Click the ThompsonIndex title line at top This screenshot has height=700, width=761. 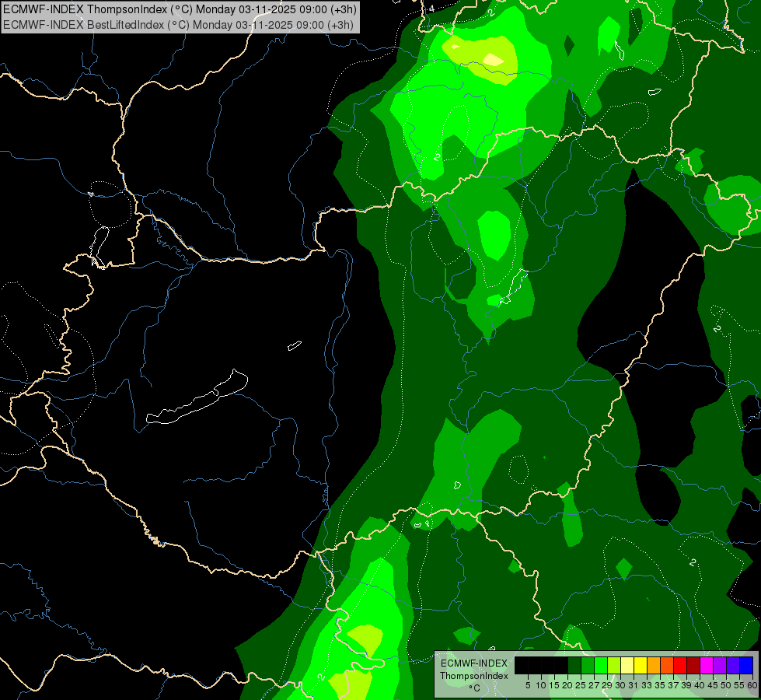(180, 9)
